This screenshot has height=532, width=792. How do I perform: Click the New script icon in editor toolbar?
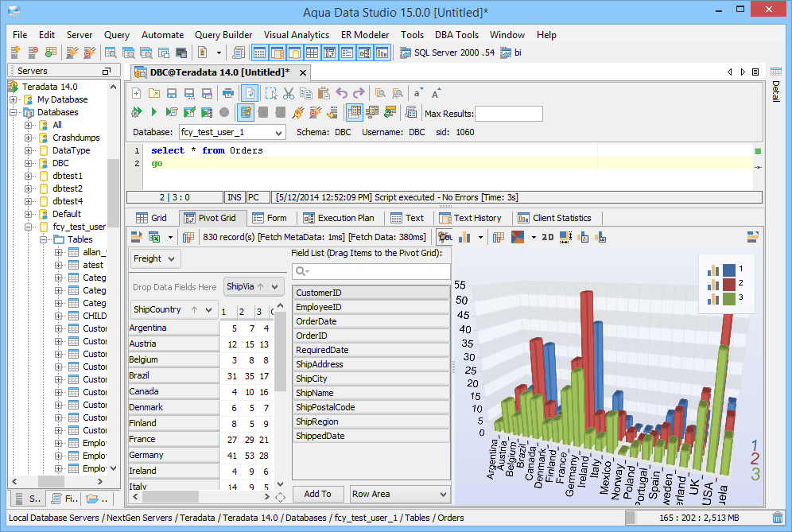137,93
